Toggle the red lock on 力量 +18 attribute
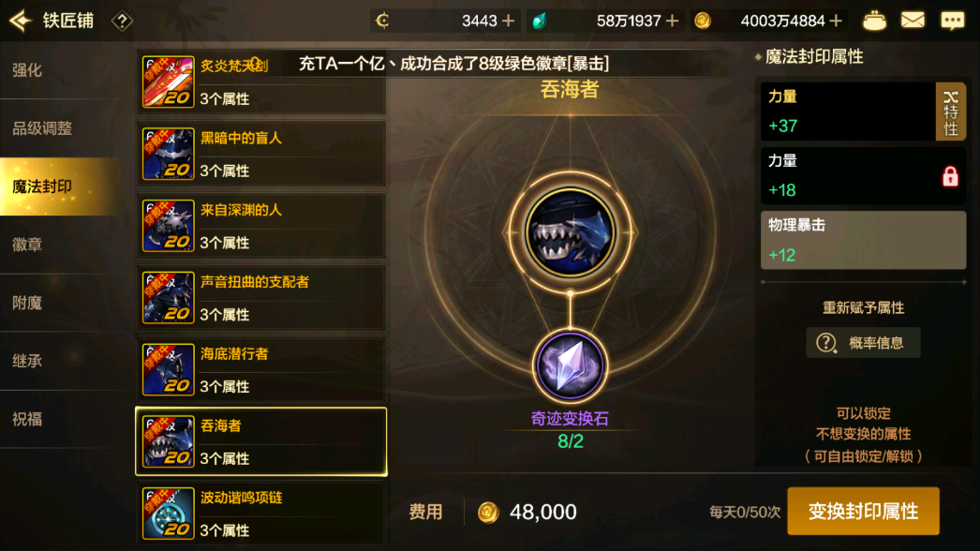 950,176
